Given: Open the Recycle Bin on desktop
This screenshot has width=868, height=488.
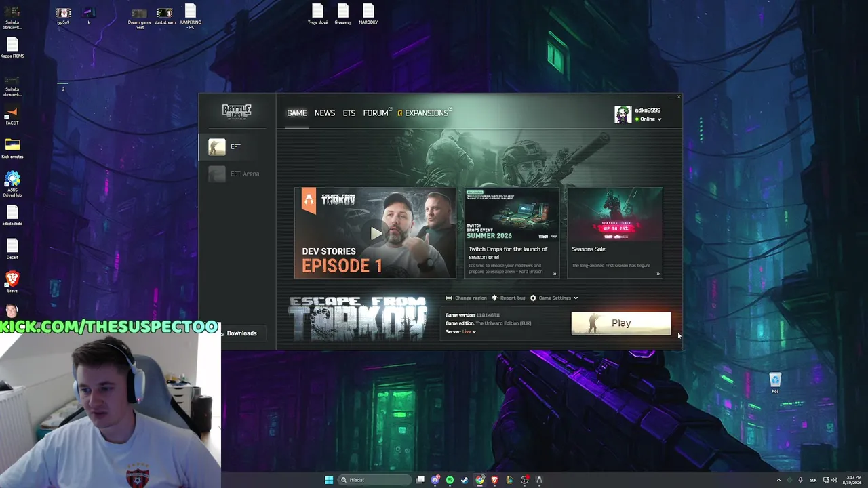Looking at the screenshot, I should pos(775,383).
